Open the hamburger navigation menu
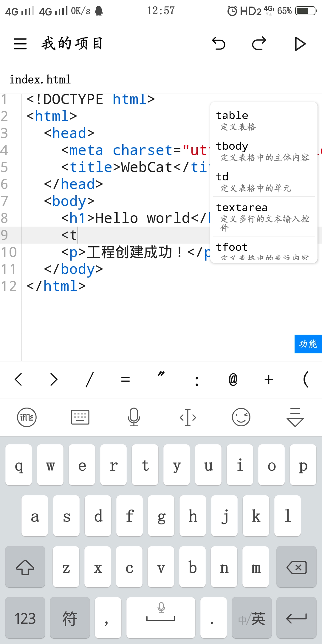Image resolution: width=322 pixels, height=644 pixels. click(x=20, y=44)
